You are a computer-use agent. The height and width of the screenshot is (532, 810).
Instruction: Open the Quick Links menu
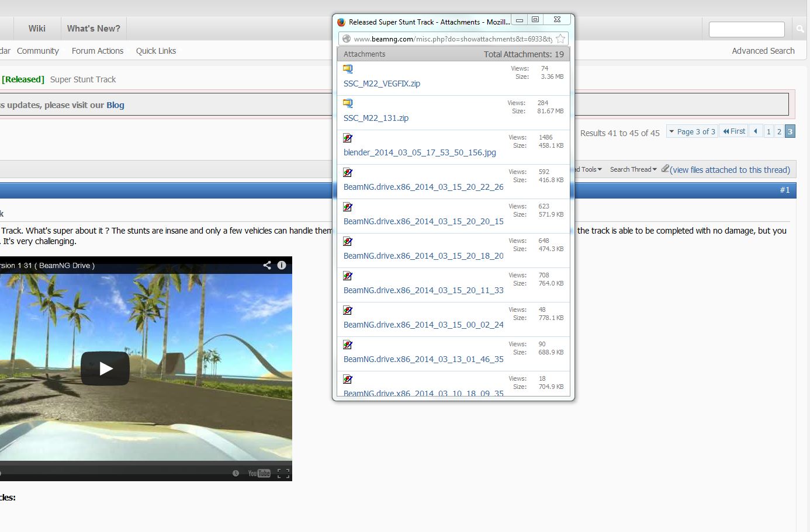click(x=156, y=51)
